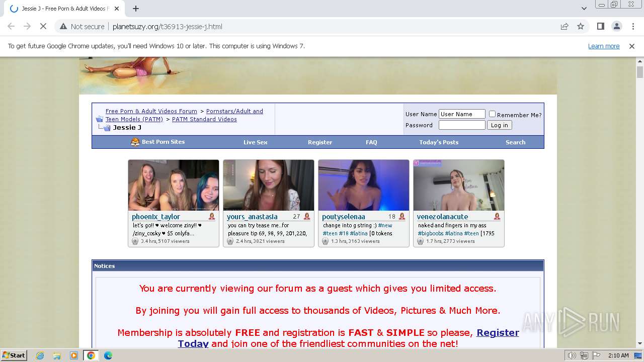The image size is (644, 362).
Task: Click the phoenix_taylor username link
Action: [156, 217]
